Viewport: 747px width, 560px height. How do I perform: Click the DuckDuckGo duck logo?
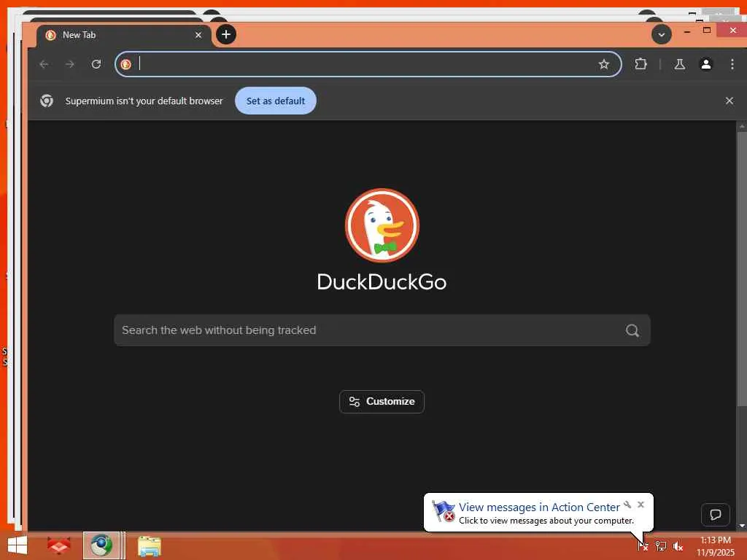pyautogui.click(x=382, y=225)
